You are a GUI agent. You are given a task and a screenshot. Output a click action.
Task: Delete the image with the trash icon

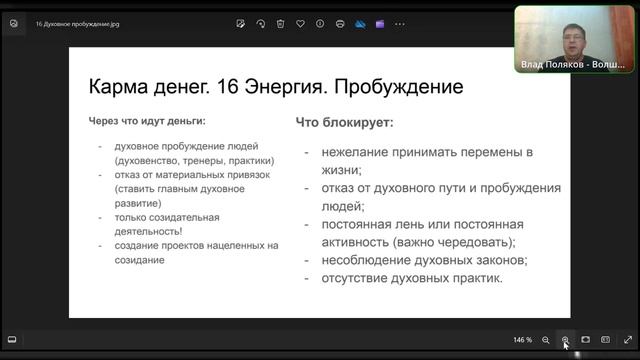point(280,24)
